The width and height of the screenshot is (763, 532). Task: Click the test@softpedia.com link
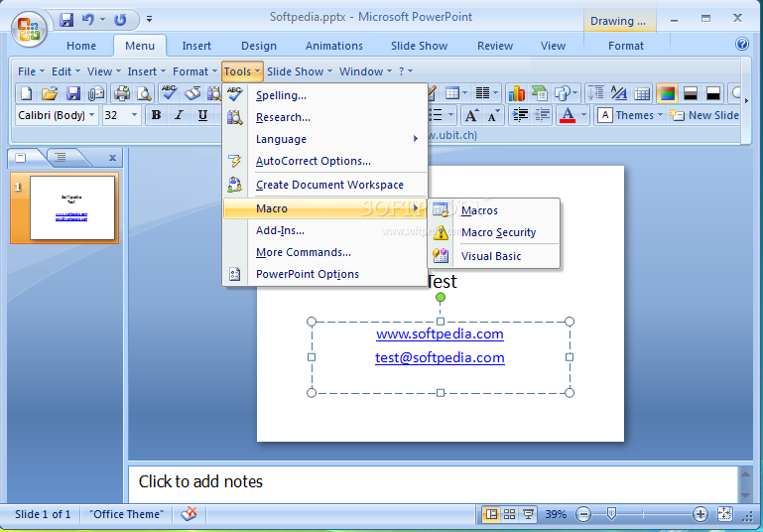(440, 357)
